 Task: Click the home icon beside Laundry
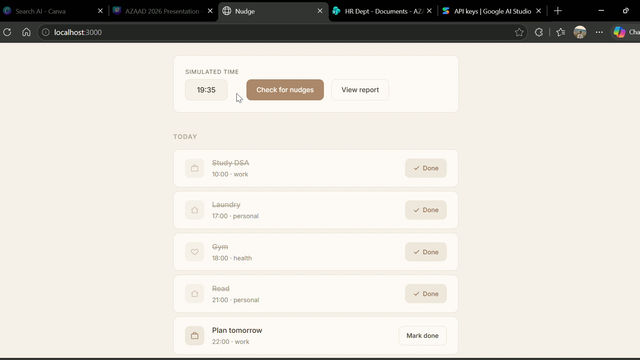(195, 210)
